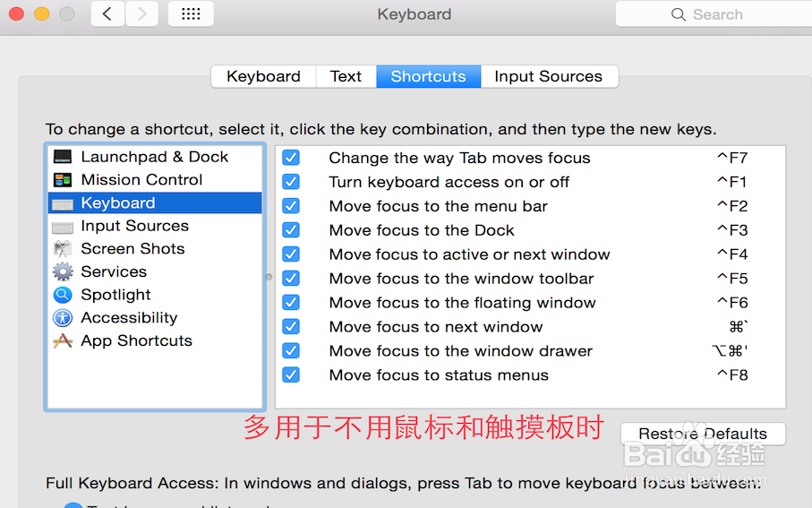
Task: Open the App Shortcuts icon
Action: tap(63, 341)
